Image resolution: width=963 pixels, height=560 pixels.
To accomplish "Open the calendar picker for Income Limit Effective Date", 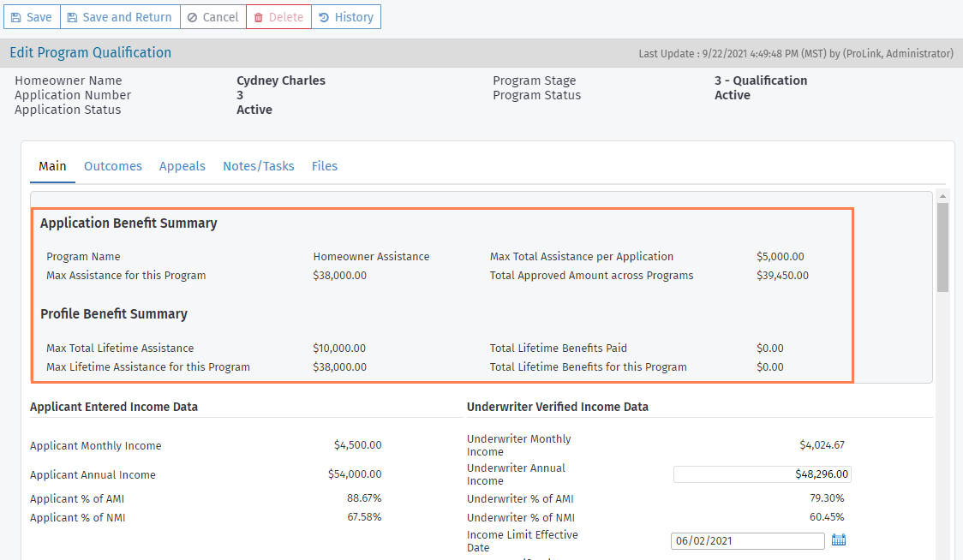I will tap(838, 540).
